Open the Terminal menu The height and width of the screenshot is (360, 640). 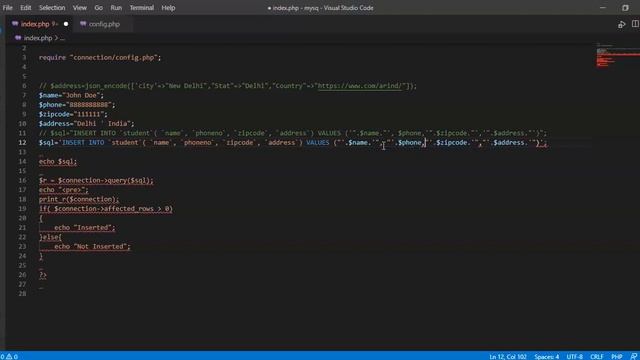(x=142, y=8)
